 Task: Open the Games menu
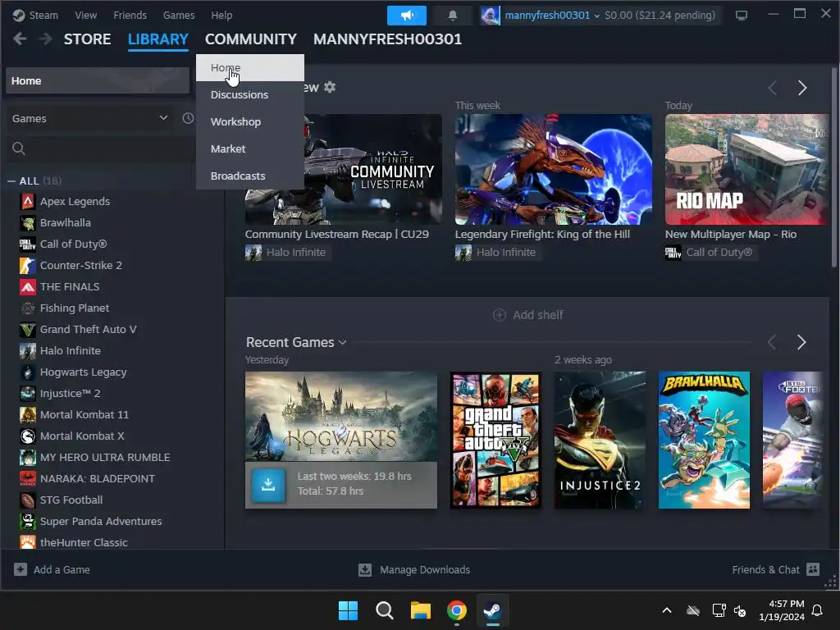pyautogui.click(x=179, y=15)
